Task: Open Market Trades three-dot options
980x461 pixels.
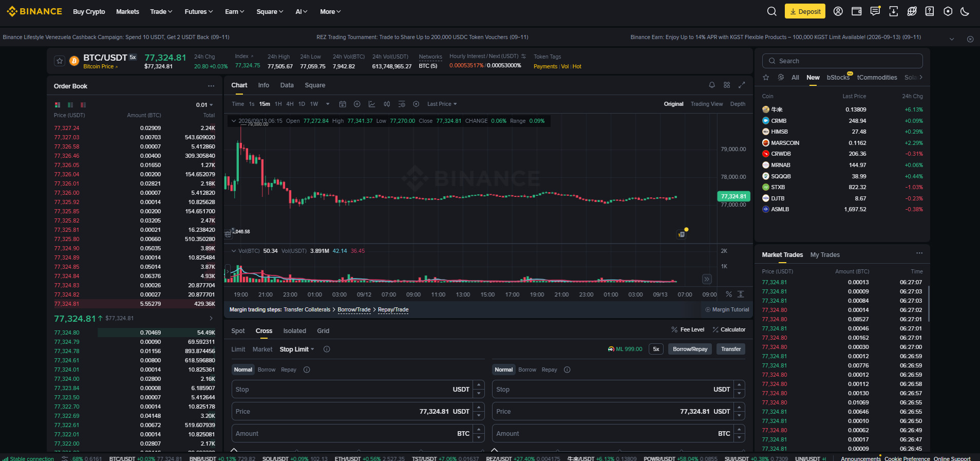Action: tap(919, 253)
